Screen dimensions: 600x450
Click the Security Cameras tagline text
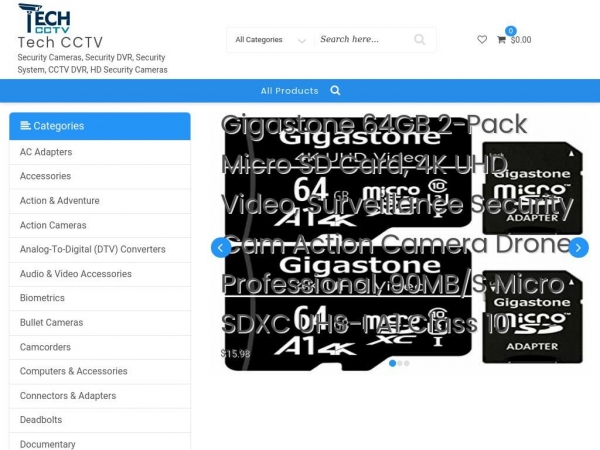[x=92, y=63]
